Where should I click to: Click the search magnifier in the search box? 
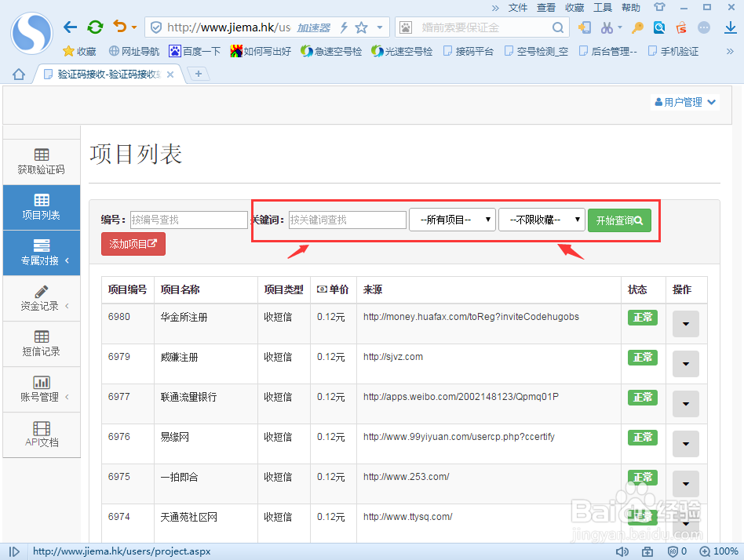pyautogui.click(x=558, y=27)
